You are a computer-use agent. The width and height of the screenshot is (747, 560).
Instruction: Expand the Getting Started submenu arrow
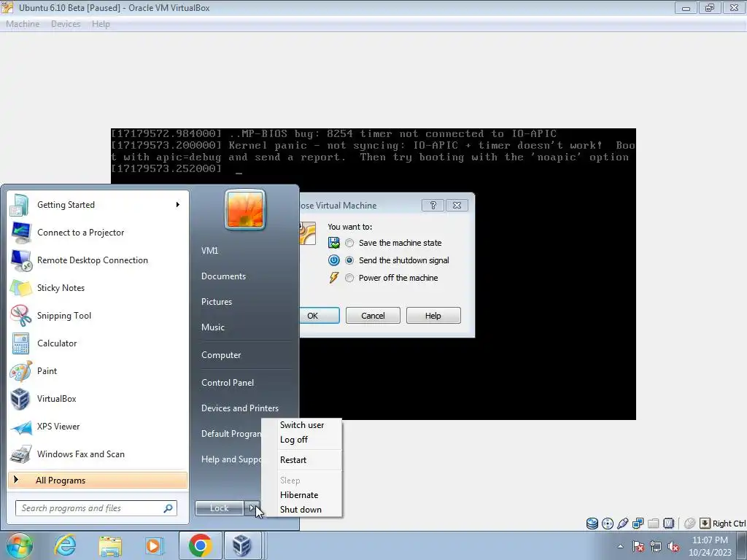pos(178,205)
